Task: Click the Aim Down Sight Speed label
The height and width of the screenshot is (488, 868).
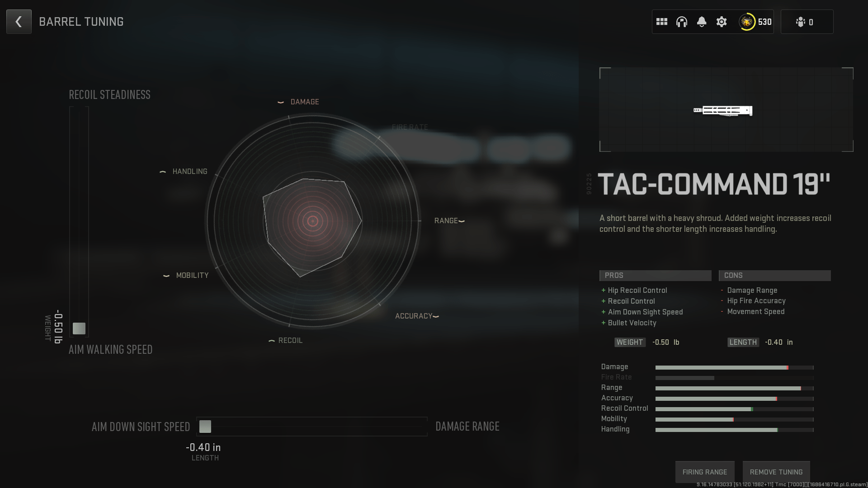Action: [141, 427]
